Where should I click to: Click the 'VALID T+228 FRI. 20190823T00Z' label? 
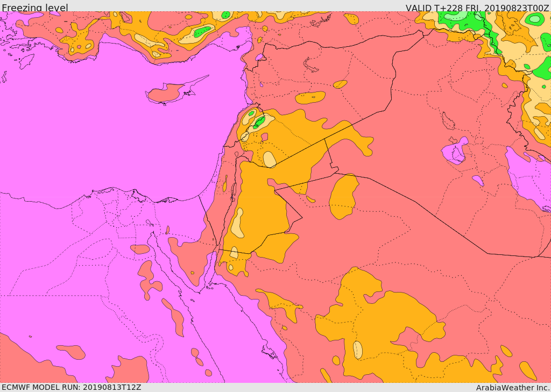coord(477,8)
